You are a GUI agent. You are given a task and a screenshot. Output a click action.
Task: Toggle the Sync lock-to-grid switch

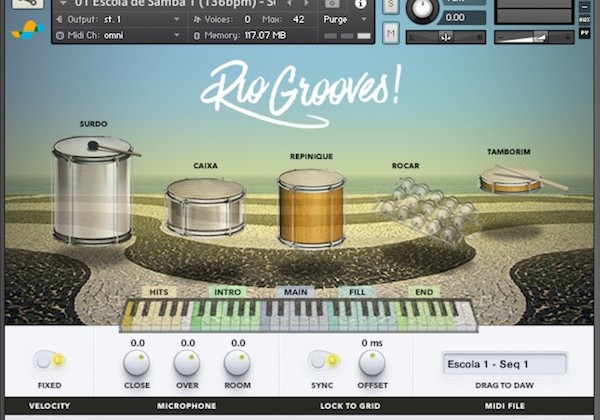[324, 360]
